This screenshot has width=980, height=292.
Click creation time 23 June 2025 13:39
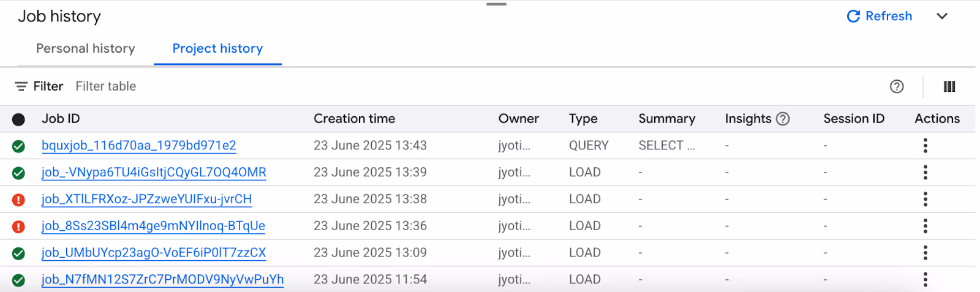(370, 173)
